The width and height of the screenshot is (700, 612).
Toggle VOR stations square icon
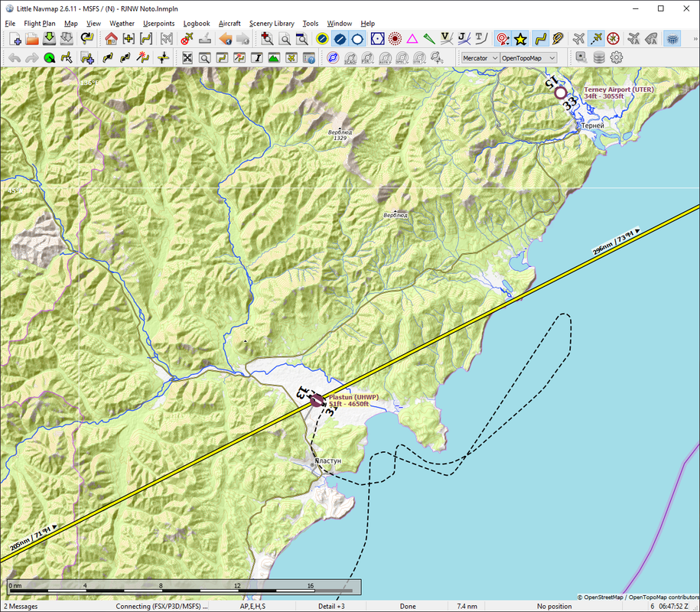(377, 39)
